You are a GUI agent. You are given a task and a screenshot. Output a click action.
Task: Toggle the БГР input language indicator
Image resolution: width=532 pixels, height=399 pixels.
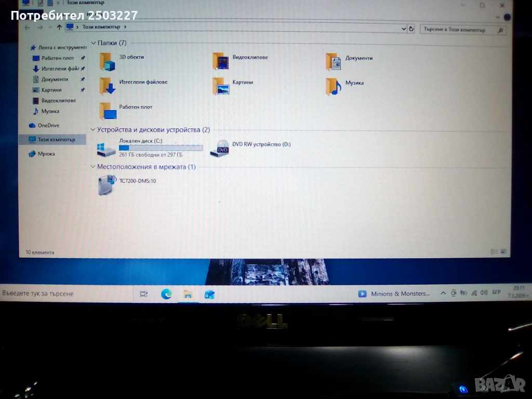[x=496, y=292]
